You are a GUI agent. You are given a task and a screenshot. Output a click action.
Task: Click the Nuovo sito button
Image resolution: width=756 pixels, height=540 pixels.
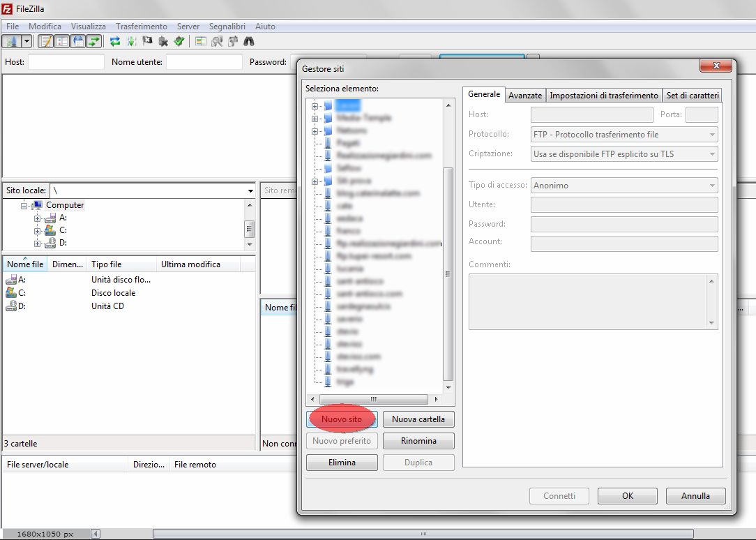coord(342,419)
